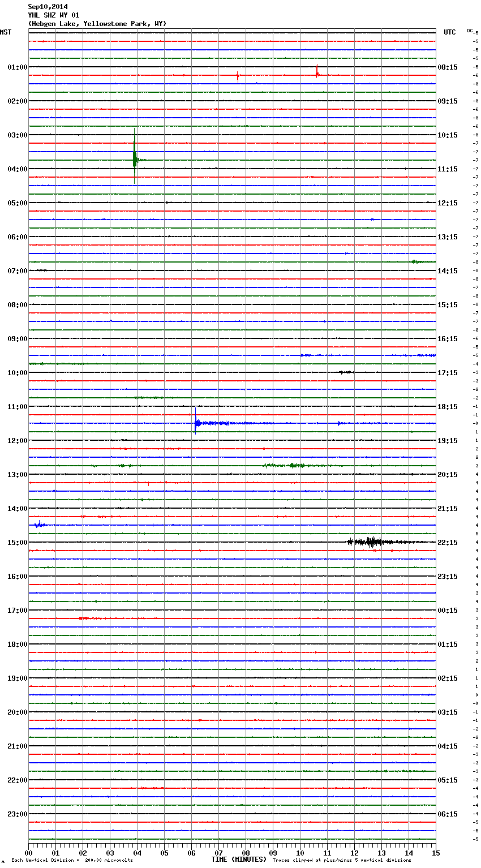Select the 02:00 MST time label

coord(18,101)
